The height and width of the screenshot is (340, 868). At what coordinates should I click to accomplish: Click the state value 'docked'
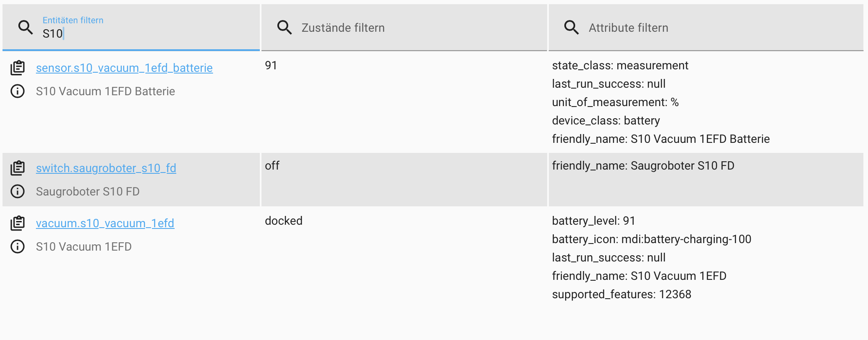(x=284, y=221)
